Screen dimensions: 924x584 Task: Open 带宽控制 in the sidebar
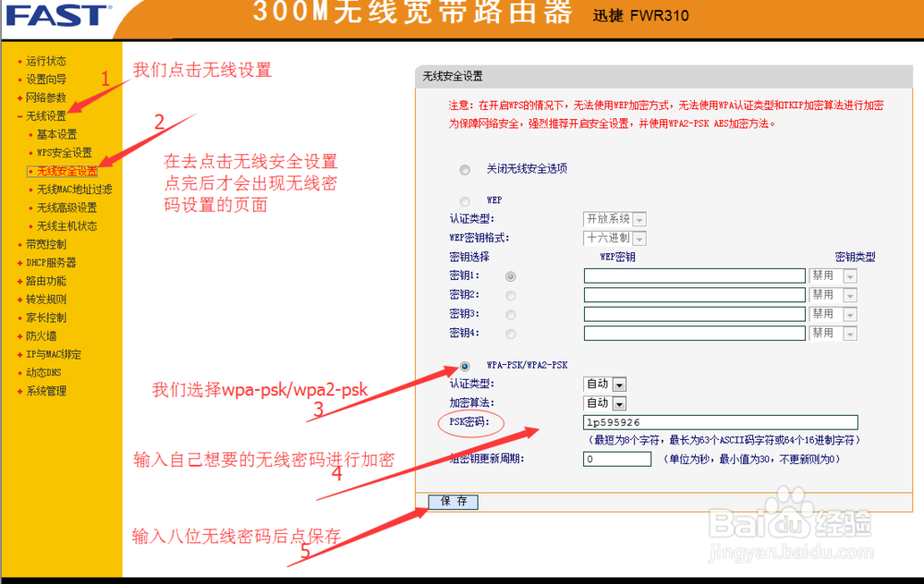(x=46, y=244)
